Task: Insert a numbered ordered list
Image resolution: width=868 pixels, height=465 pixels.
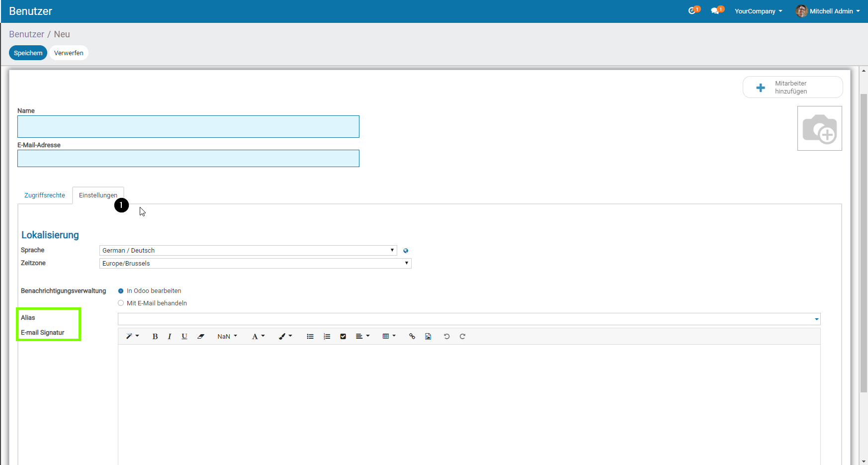Action: pos(327,337)
